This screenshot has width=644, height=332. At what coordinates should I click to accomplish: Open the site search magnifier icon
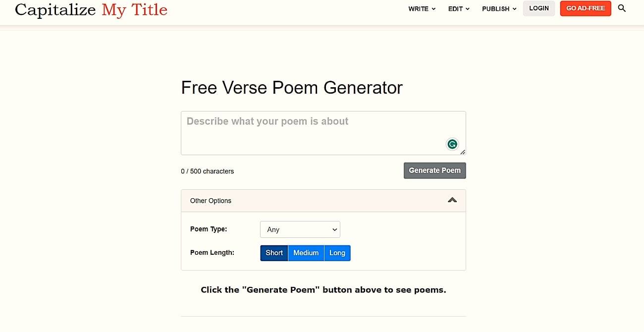tap(622, 8)
